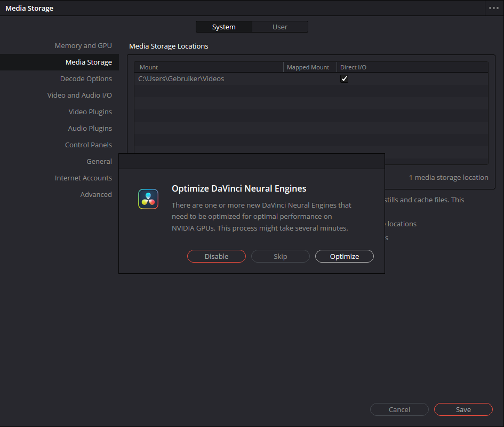Select Media Storage in sidebar
Screen dimensions: 504x427
tap(59, 62)
